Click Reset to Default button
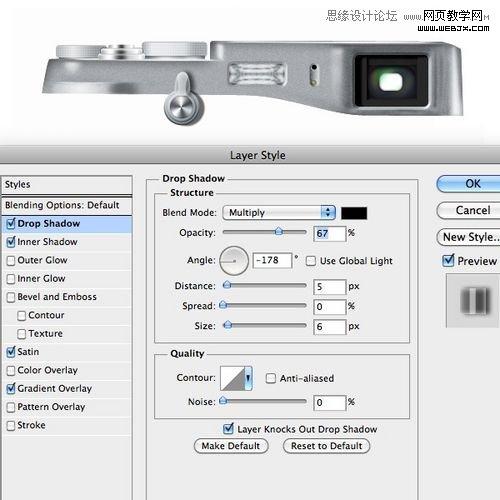500x500 pixels. point(326,446)
